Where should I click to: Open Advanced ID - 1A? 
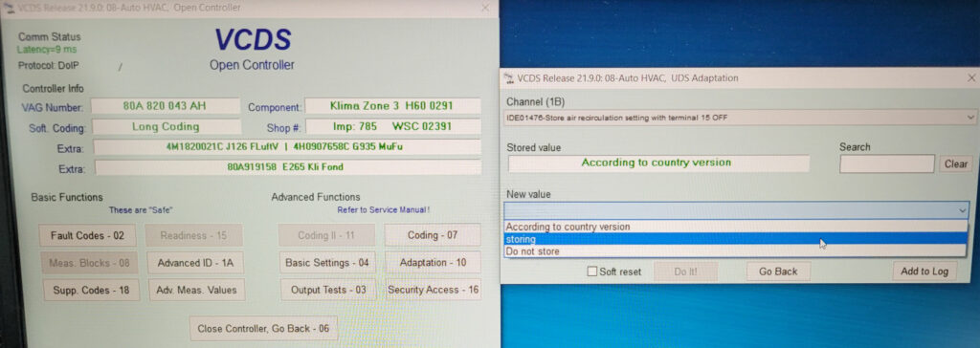point(195,263)
